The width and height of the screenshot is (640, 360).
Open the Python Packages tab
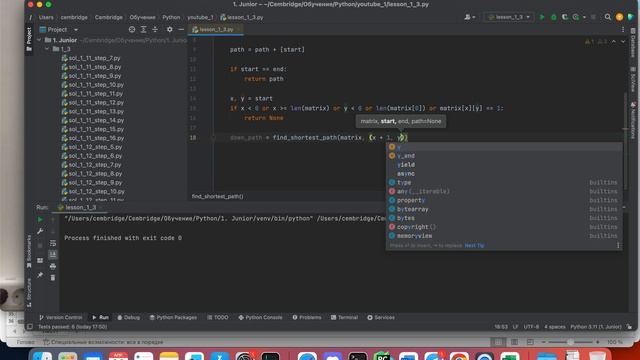(x=173, y=317)
